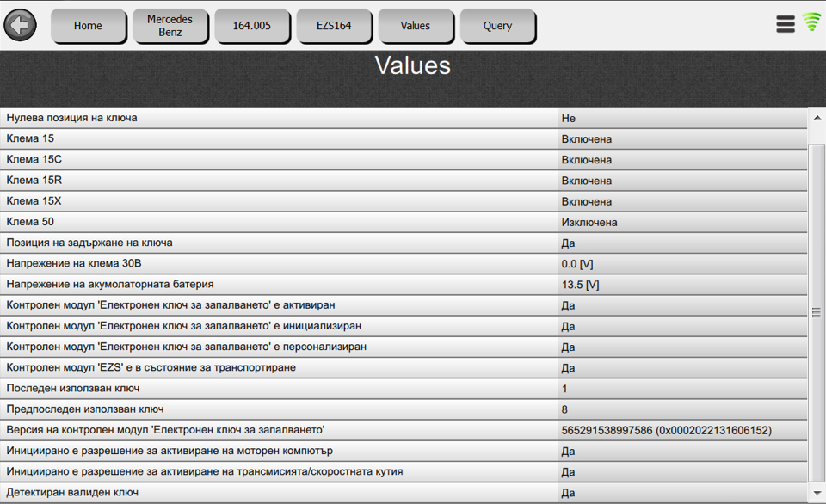The width and height of the screenshot is (826, 504).
Task: Click the green wireless signal icon
Action: pos(811,22)
